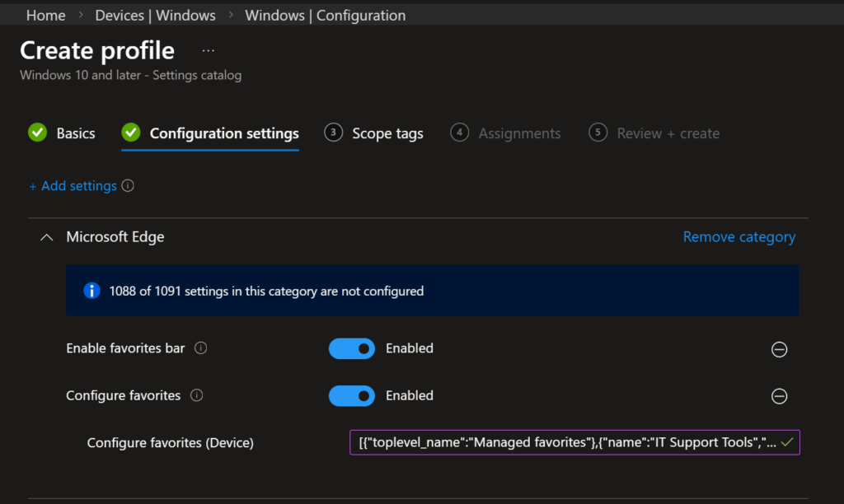Click 'Windows 10 and later - Settings catalog' subtitle

click(x=131, y=75)
